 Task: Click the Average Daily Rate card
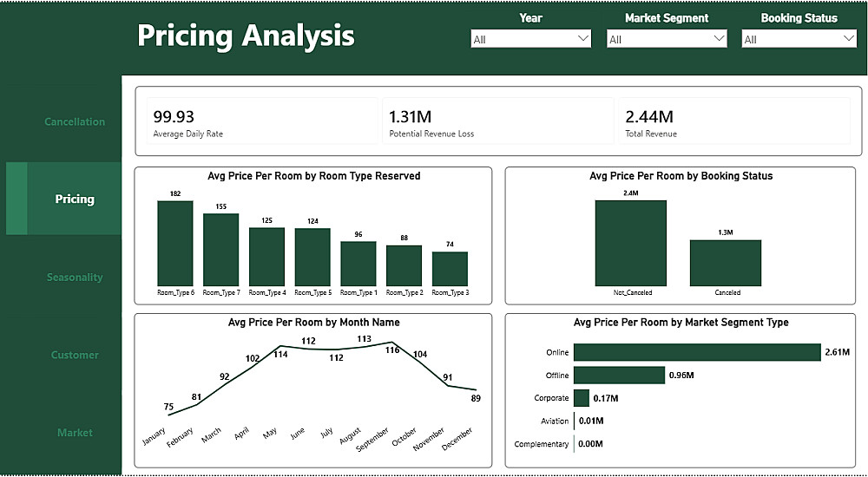coord(262,121)
